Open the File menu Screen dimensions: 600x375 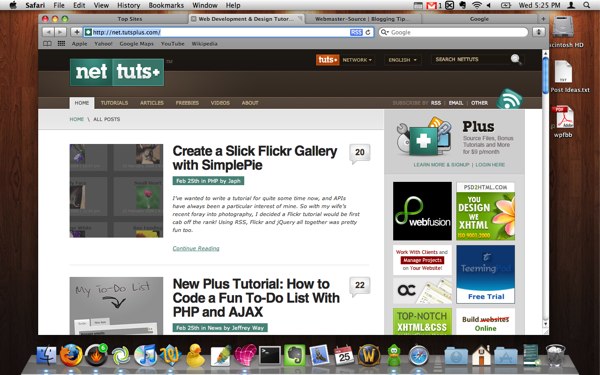tap(59, 5)
